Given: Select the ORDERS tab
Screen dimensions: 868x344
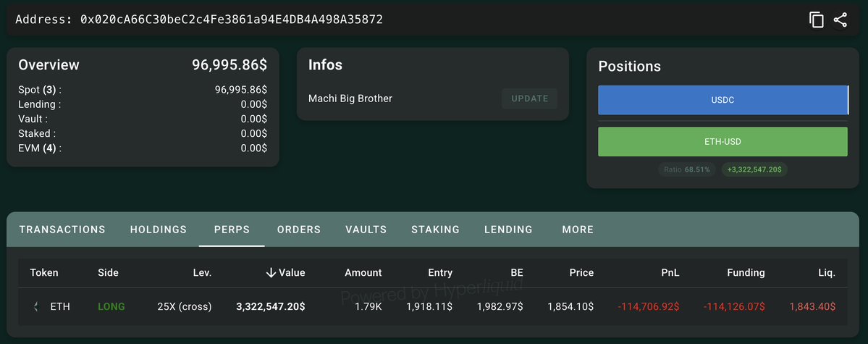Looking at the screenshot, I should coord(299,230).
